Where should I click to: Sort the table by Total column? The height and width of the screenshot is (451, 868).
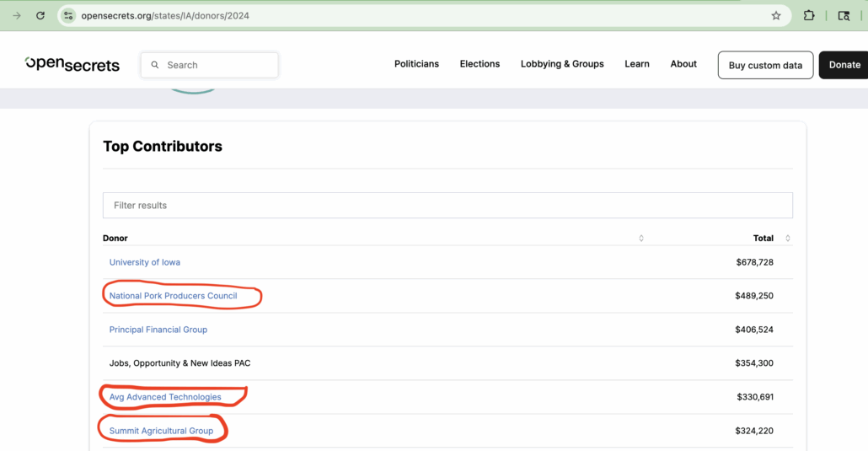click(x=788, y=239)
